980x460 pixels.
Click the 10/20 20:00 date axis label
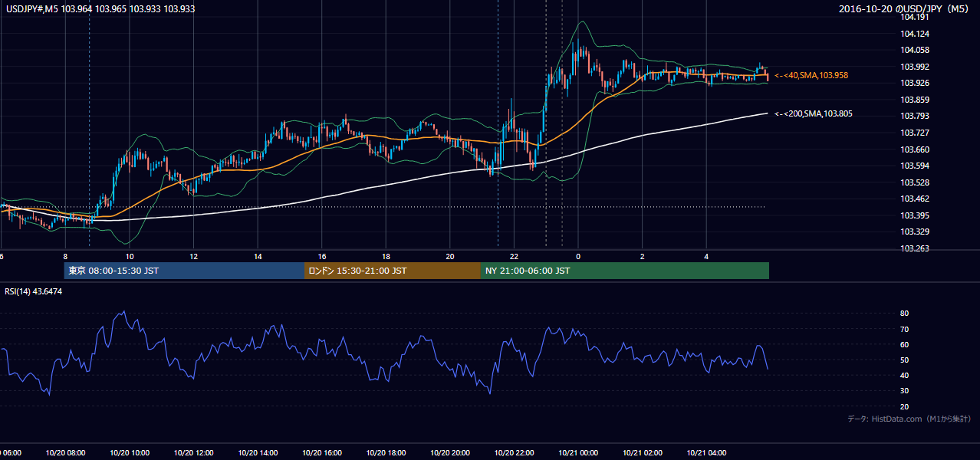coord(450,453)
